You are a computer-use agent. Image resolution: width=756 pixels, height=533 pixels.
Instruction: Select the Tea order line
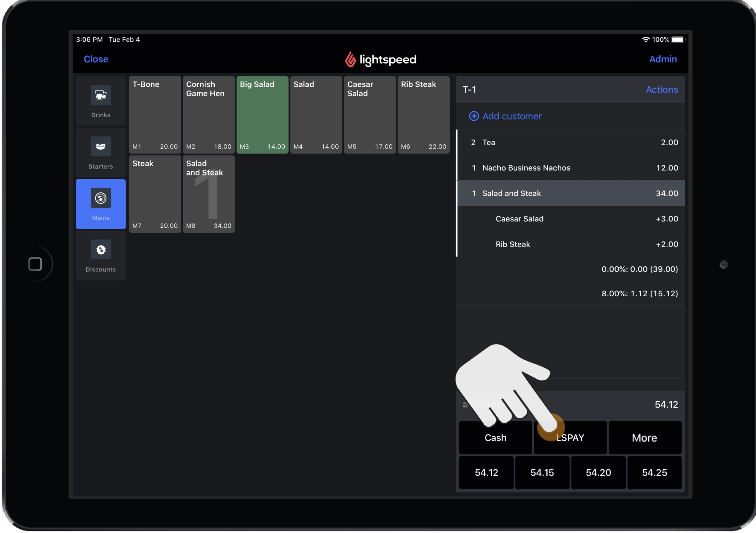point(571,143)
